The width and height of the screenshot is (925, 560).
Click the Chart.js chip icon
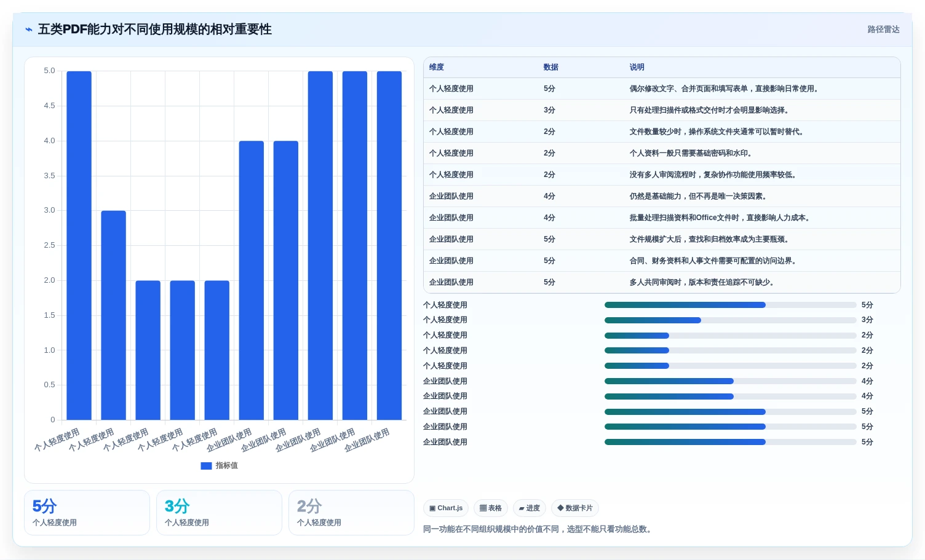(x=432, y=508)
